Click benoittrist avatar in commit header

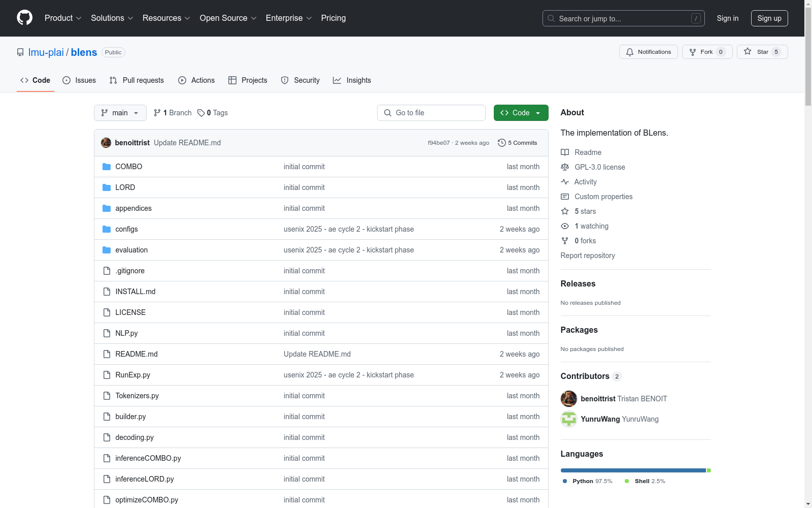point(106,143)
